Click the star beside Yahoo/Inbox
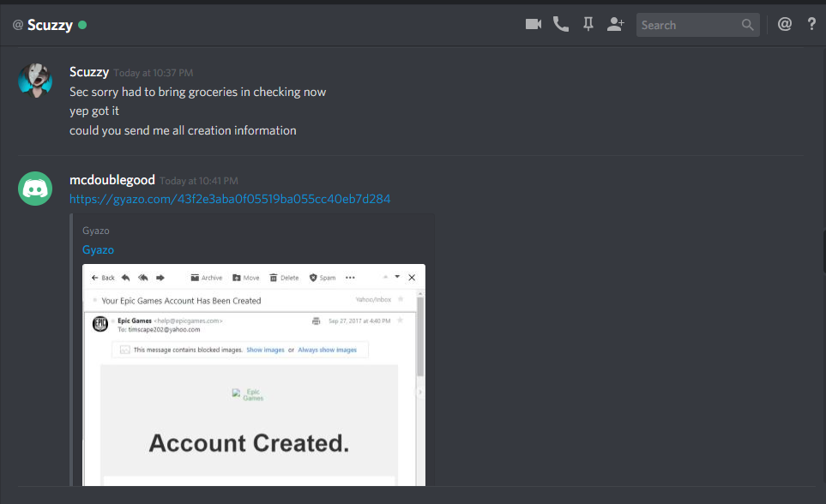This screenshot has width=826, height=504. tap(401, 299)
